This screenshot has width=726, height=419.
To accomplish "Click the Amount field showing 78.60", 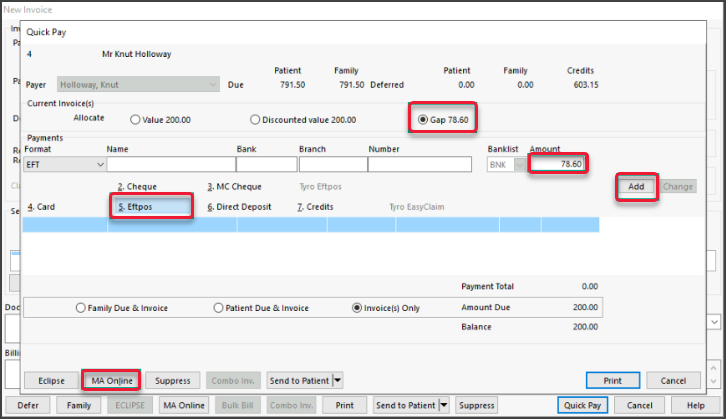I will 558,164.
